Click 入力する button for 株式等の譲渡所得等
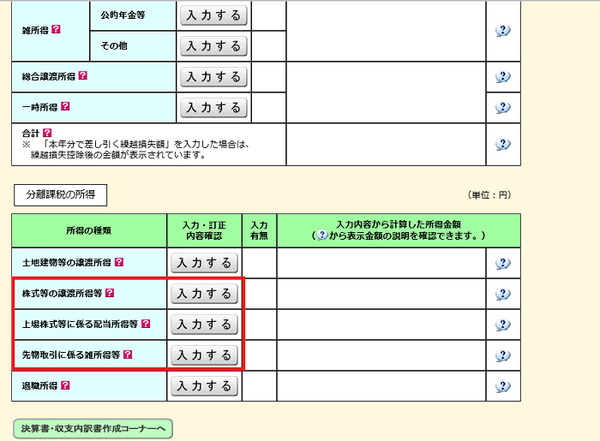 (x=204, y=294)
